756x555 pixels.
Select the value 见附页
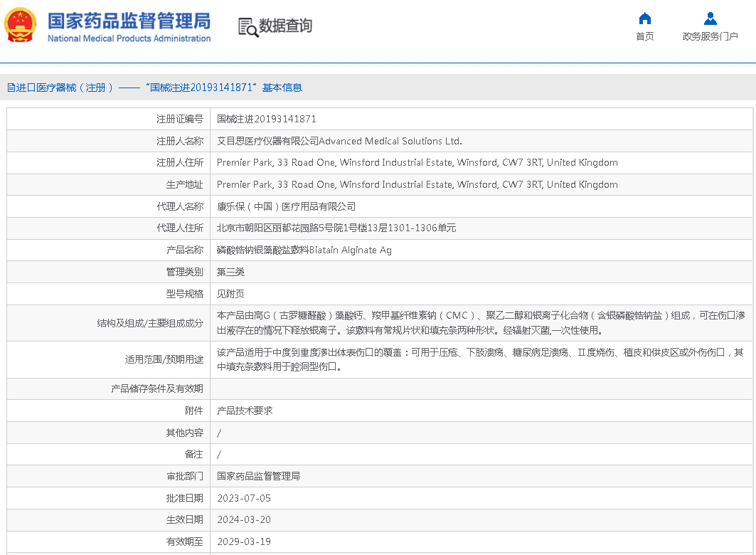230,294
